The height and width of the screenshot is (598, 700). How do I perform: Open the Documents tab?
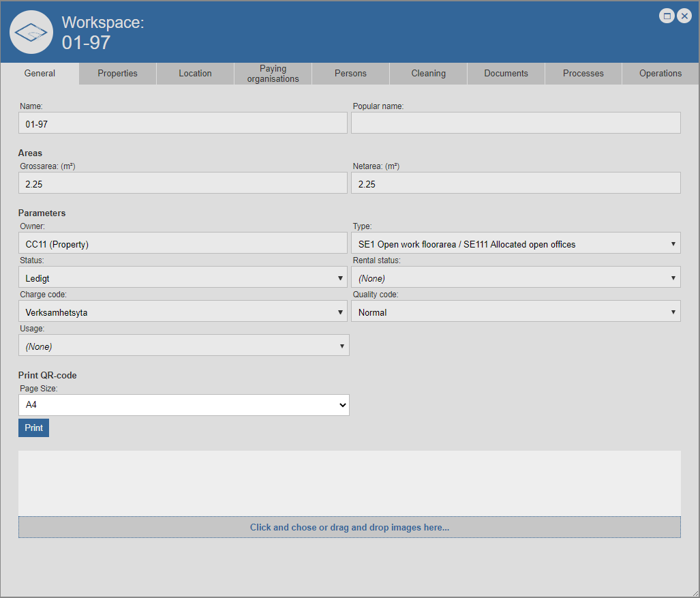click(506, 73)
